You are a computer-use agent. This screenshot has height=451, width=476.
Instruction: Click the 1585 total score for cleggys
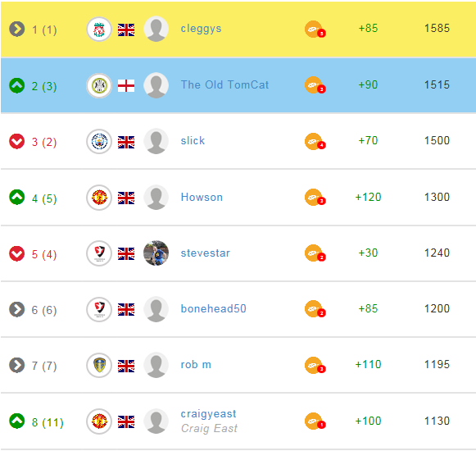tap(437, 28)
